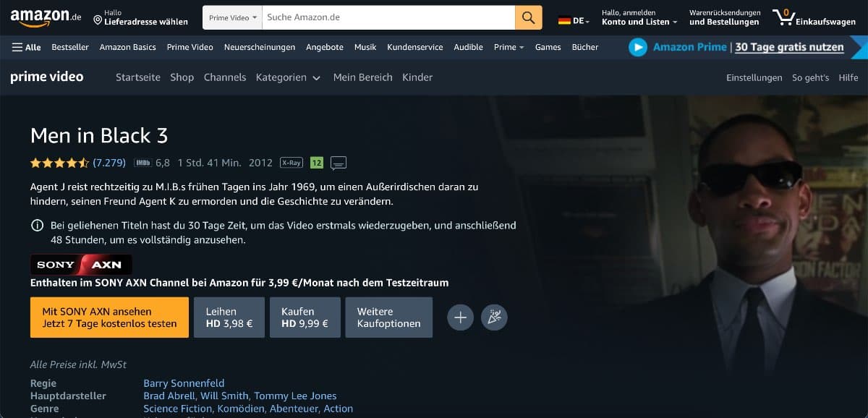The width and height of the screenshot is (868, 418).
Task: Click the rental info circle icon
Action: [x=37, y=226]
